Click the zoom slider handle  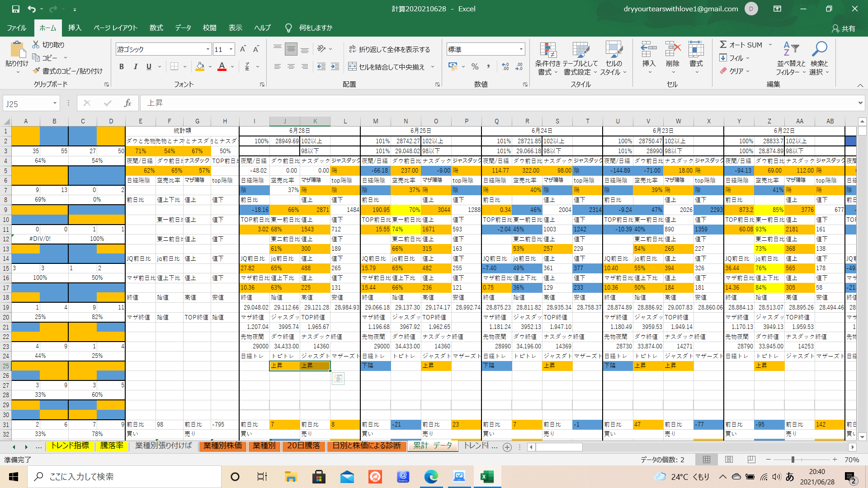pyautogui.click(x=793, y=460)
